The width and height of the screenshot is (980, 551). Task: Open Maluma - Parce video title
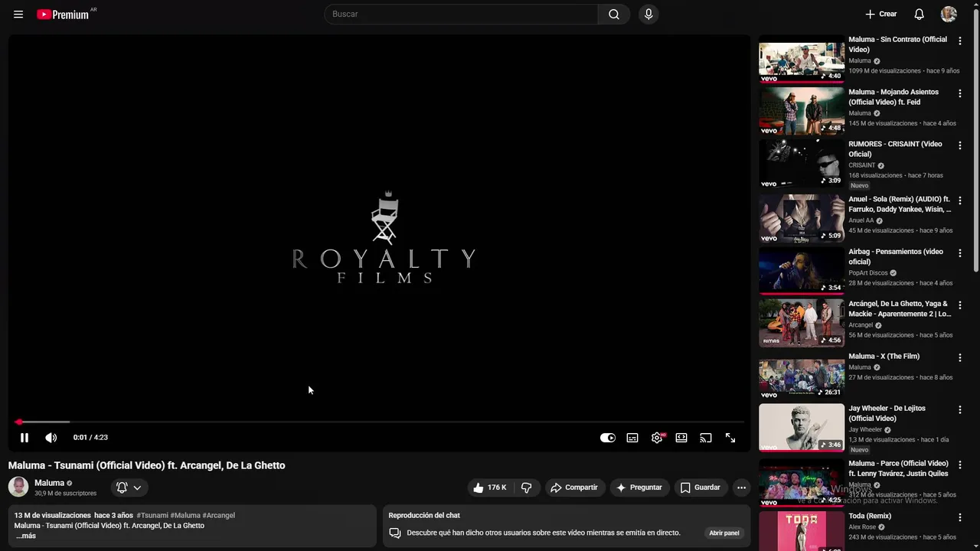point(898,468)
